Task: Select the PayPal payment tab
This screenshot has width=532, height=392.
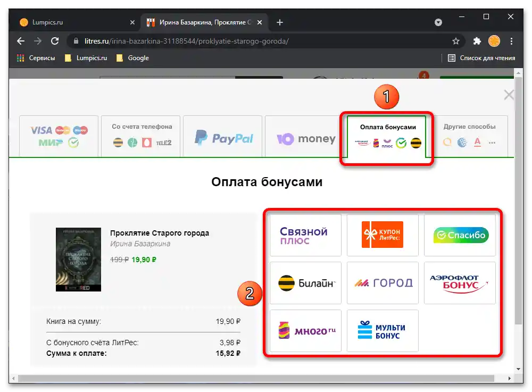Action: pyautogui.click(x=222, y=136)
